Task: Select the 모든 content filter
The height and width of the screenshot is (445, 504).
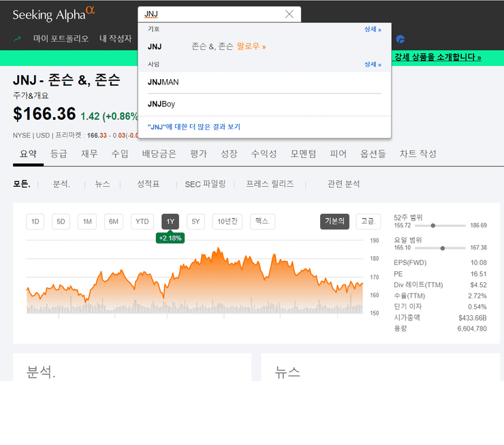Action: pos(22,184)
